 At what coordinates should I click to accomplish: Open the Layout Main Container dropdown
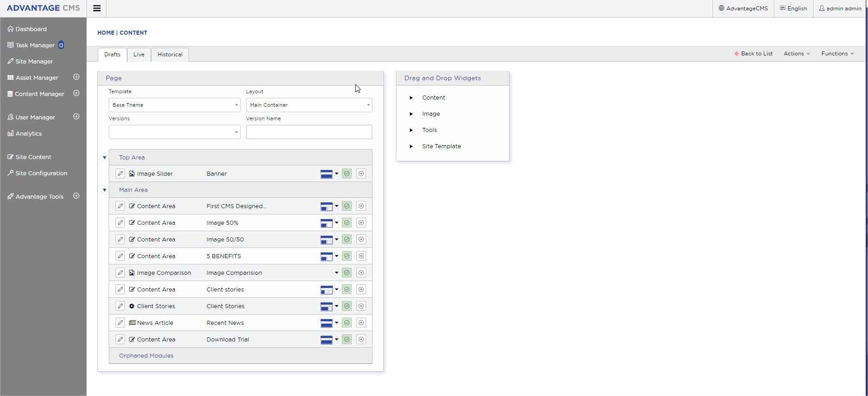309,105
